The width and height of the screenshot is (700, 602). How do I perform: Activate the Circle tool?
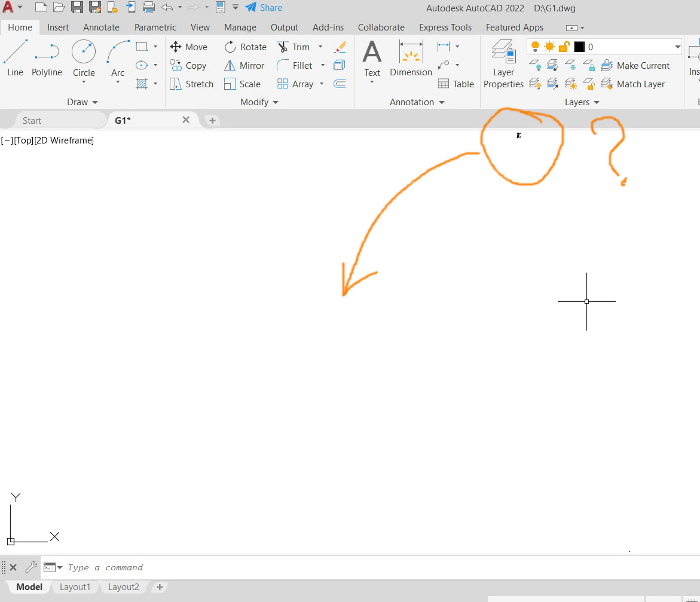click(83, 57)
